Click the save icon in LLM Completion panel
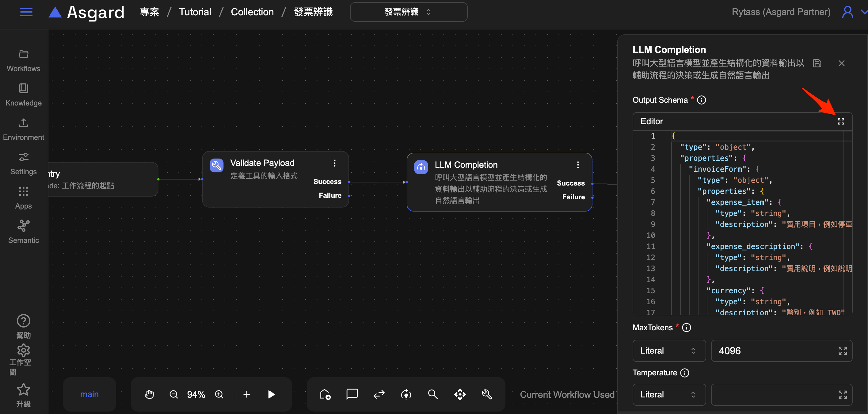This screenshot has width=868, height=414. click(x=817, y=63)
